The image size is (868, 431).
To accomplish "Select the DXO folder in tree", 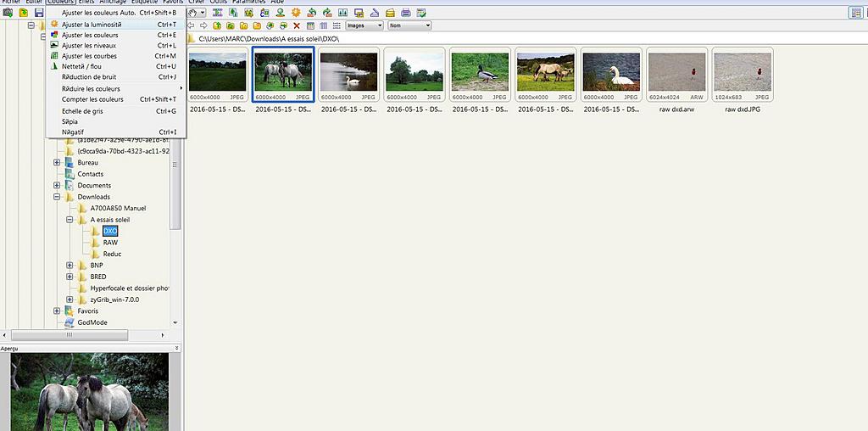I will click(x=110, y=231).
